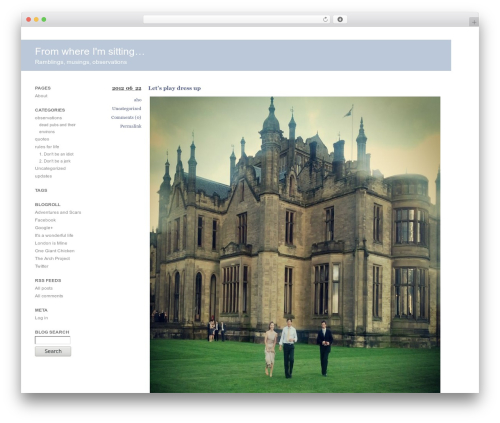
Task: Open the blog title 'From where I'm sitting…'
Action: tap(90, 52)
